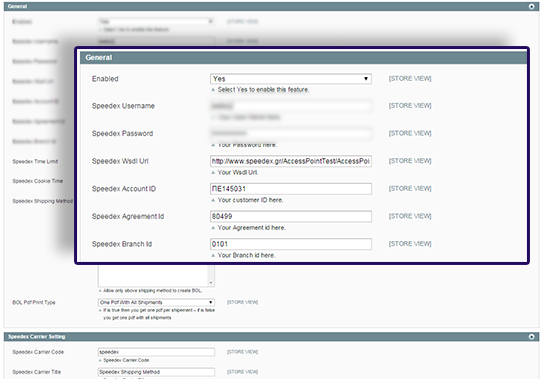Click the scroll-down arrow of the shipping method list
Viewport: 544px width, 379px height.
click(x=211, y=283)
